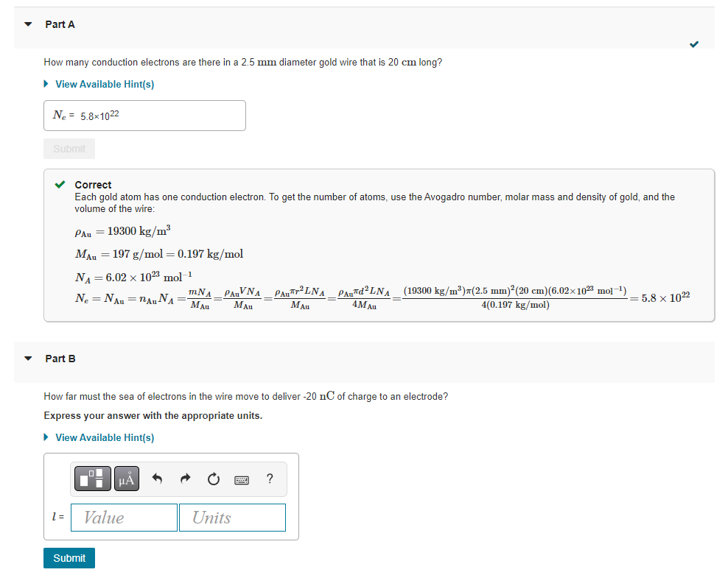Click the green Correct checkmark icon

click(x=60, y=184)
